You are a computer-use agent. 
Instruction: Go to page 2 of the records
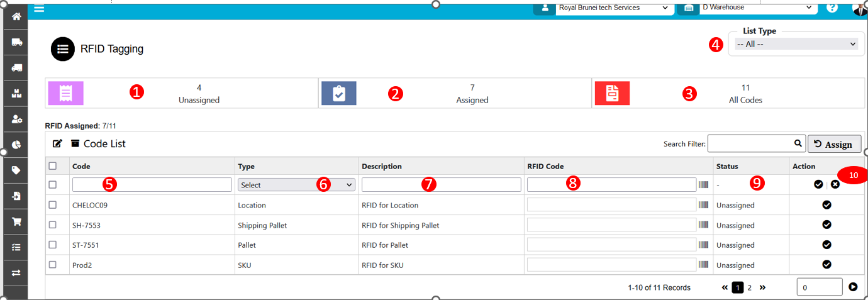click(749, 287)
